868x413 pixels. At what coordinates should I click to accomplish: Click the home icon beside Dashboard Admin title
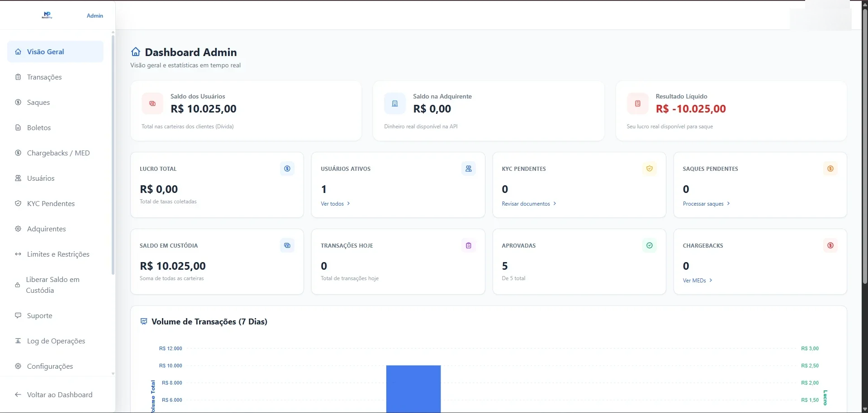(136, 52)
